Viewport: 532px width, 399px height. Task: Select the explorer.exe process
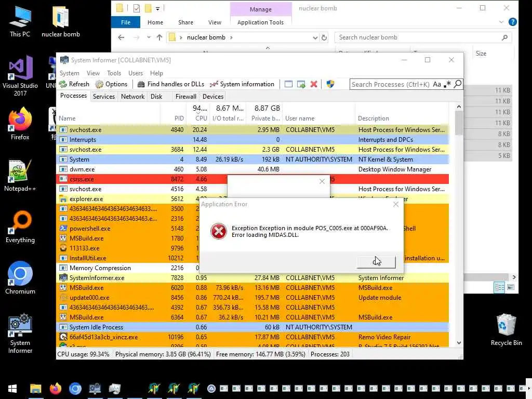coord(128,199)
